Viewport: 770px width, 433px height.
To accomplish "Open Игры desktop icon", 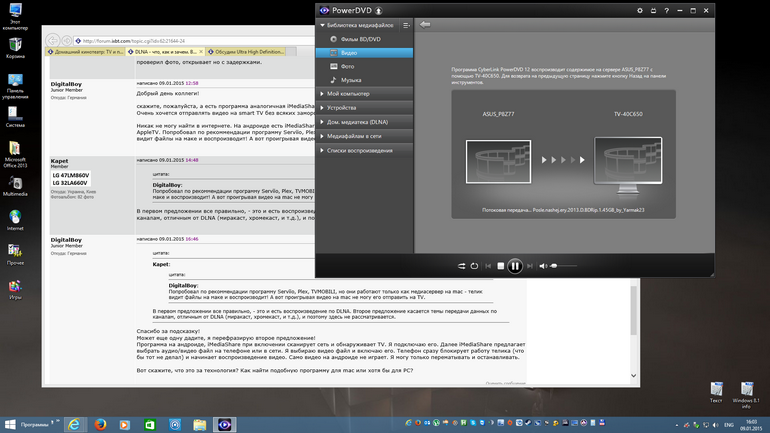I will [x=15, y=289].
